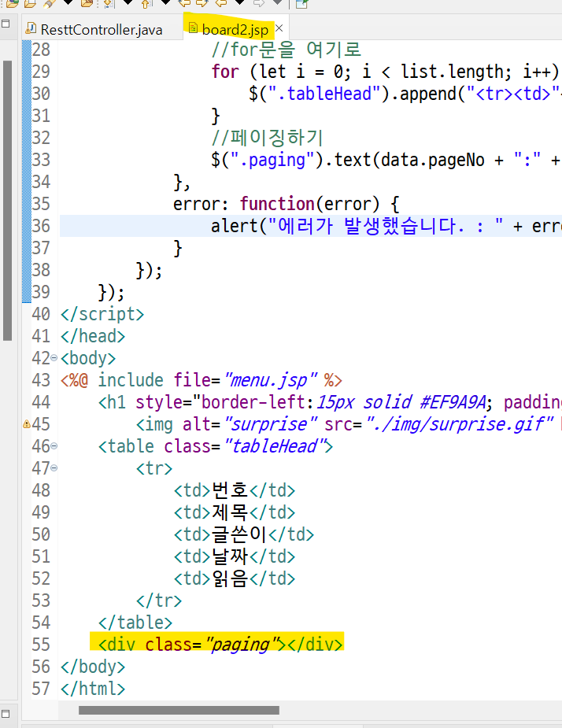Click the horizontal scrollbar thumb of the editor
This screenshot has height=728, width=562.
point(179,711)
